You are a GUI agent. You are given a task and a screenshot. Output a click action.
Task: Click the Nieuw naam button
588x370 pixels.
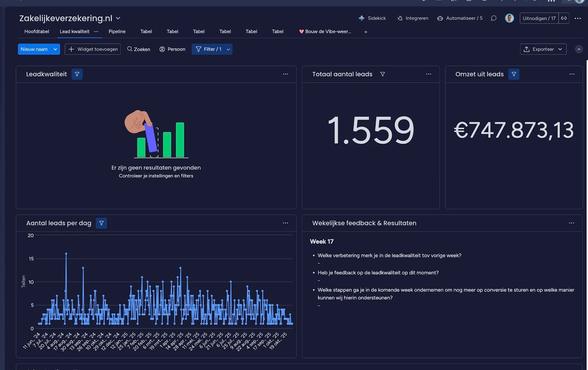point(34,49)
